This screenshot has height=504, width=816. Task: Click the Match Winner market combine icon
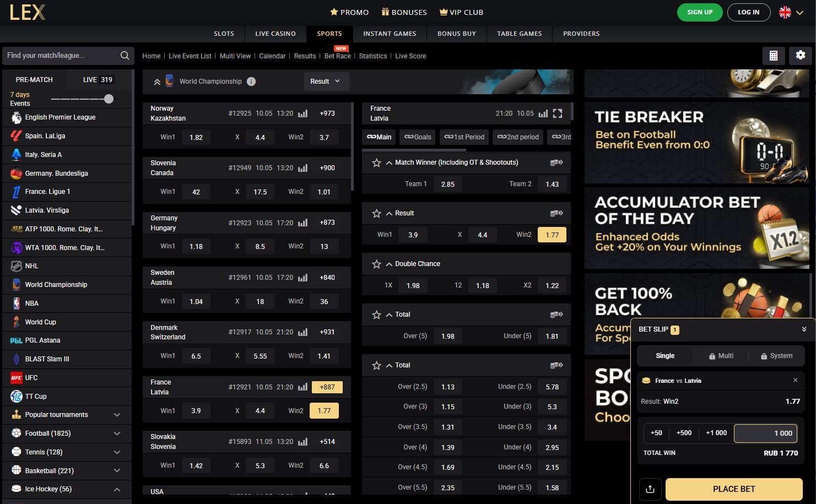(556, 162)
